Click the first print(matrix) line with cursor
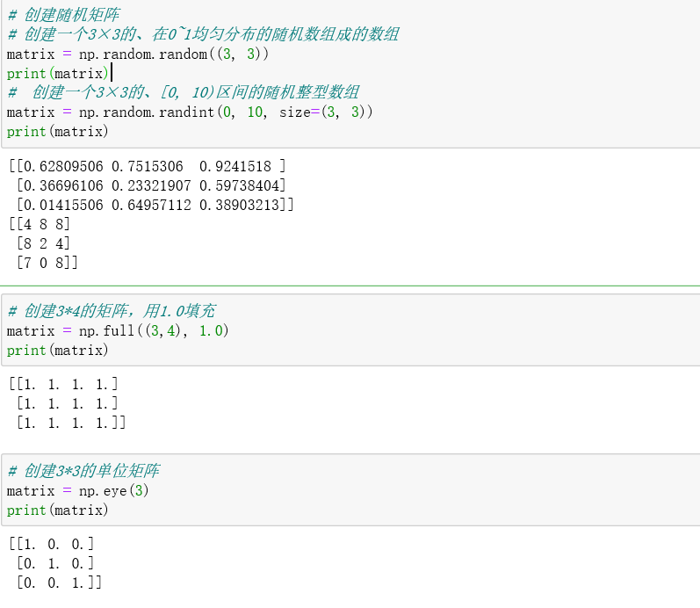Screen dimensions: 700x608 tap(58, 73)
